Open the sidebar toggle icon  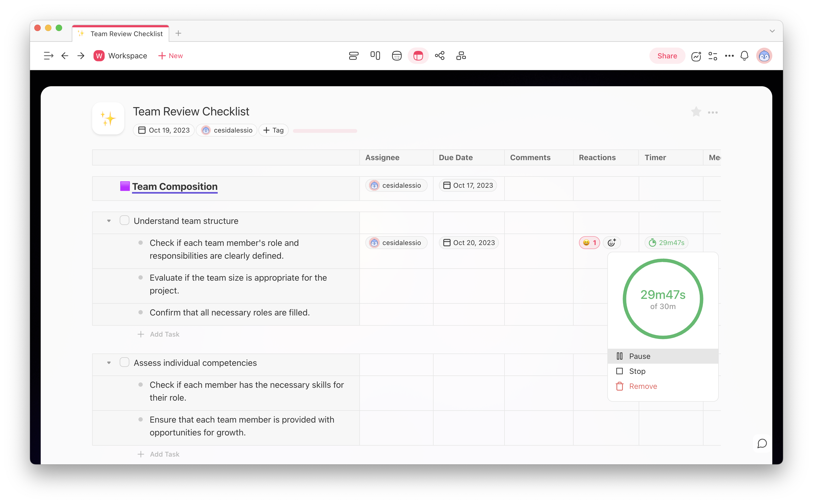pos(48,56)
